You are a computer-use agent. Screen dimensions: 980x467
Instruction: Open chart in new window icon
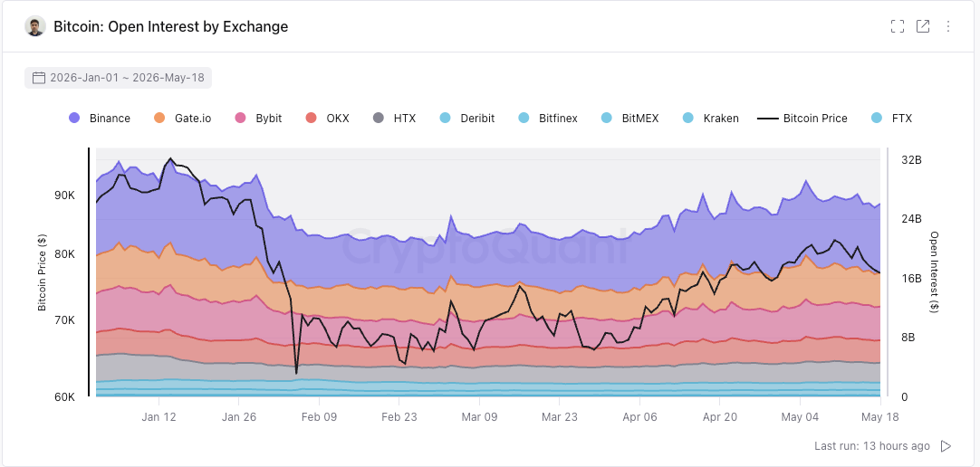pyautogui.click(x=923, y=26)
